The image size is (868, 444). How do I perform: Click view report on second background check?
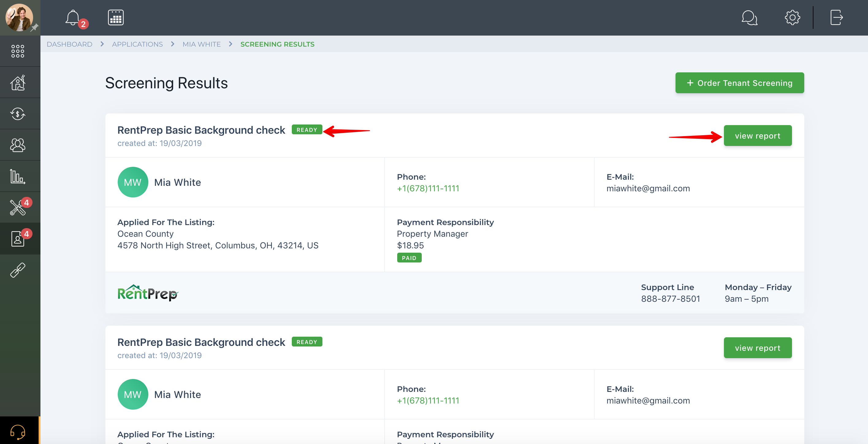point(757,348)
